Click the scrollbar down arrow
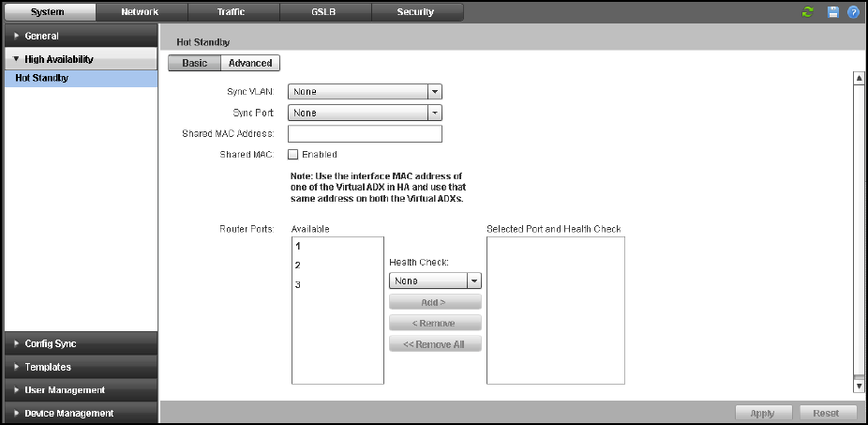 click(x=859, y=385)
